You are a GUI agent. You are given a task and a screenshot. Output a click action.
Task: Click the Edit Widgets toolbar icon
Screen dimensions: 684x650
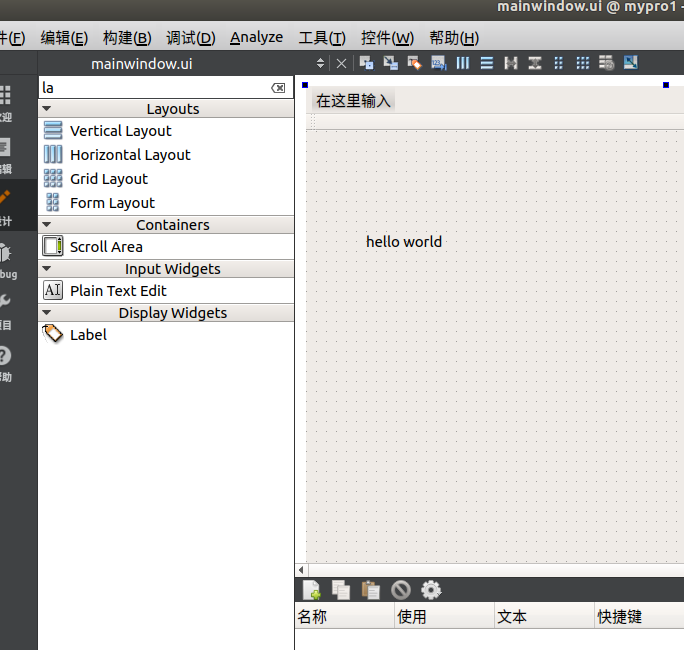[366, 63]
